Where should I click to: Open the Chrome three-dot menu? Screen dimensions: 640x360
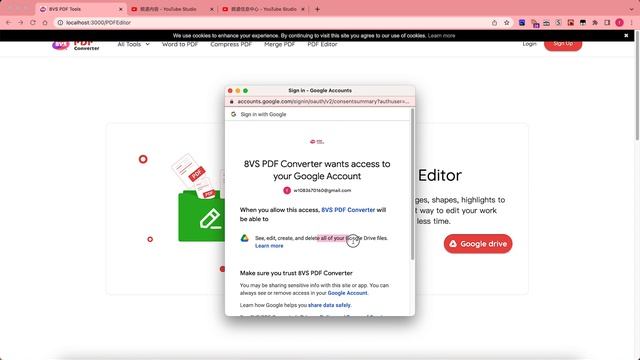(x=631, y=23)
